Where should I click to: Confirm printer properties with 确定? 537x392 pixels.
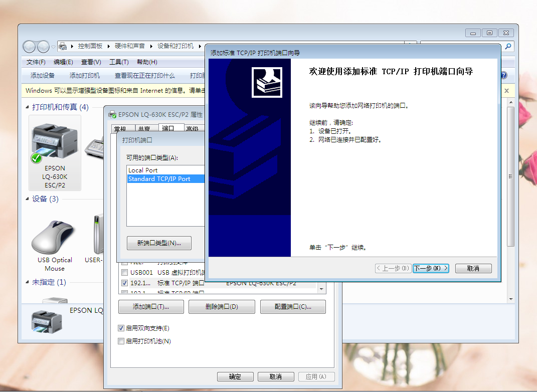click(x=235, y=376)
